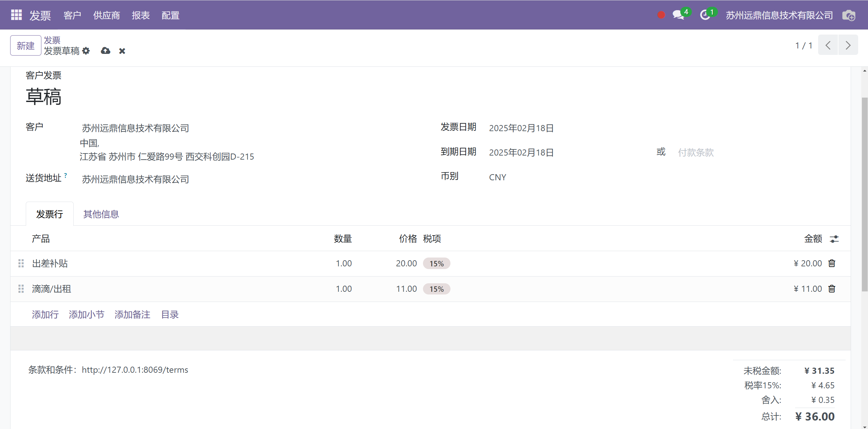Screen dimensions: 868x429
Task: Delete the 滴滴/出租 invoice line
Action: point(832,289)
